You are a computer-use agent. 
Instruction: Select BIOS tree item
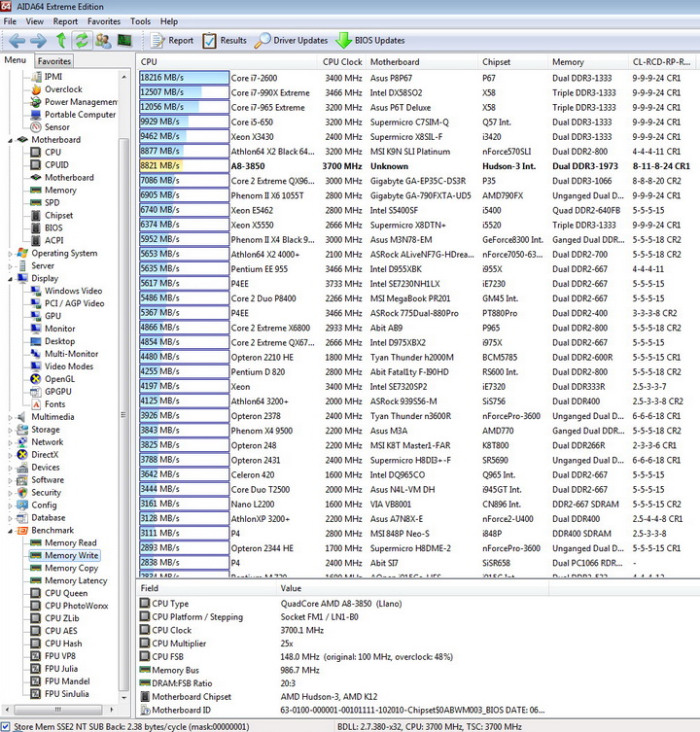point(53,227)
